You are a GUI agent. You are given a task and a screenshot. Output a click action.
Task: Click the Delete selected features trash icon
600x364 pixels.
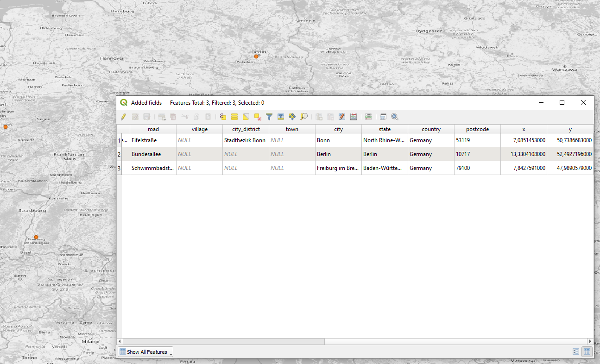click(173, 117)
